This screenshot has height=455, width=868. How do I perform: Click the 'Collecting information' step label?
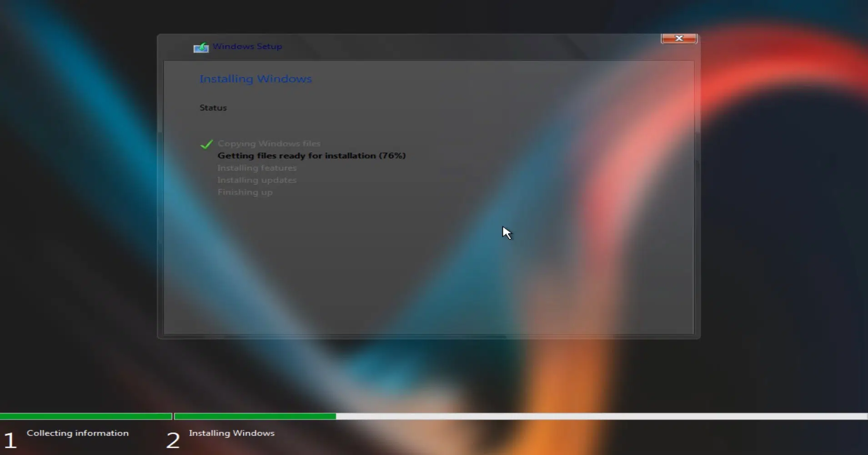point(78,433)
